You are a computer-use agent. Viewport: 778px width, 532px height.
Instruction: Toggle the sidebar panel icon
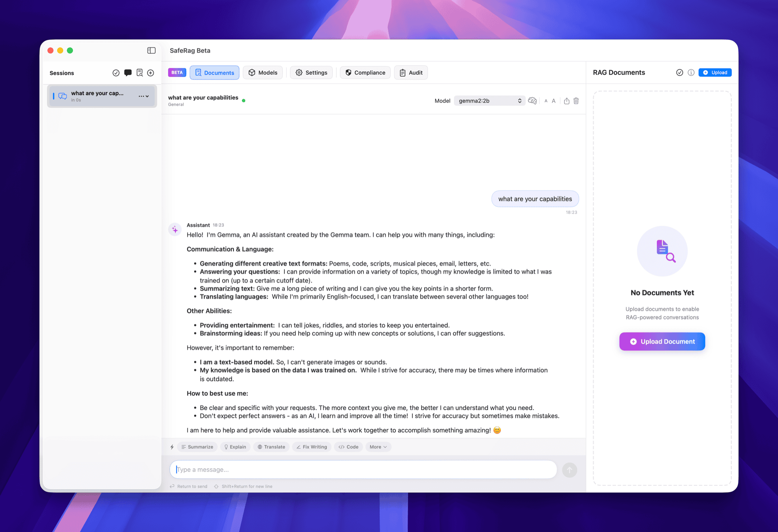pos(151,50)
